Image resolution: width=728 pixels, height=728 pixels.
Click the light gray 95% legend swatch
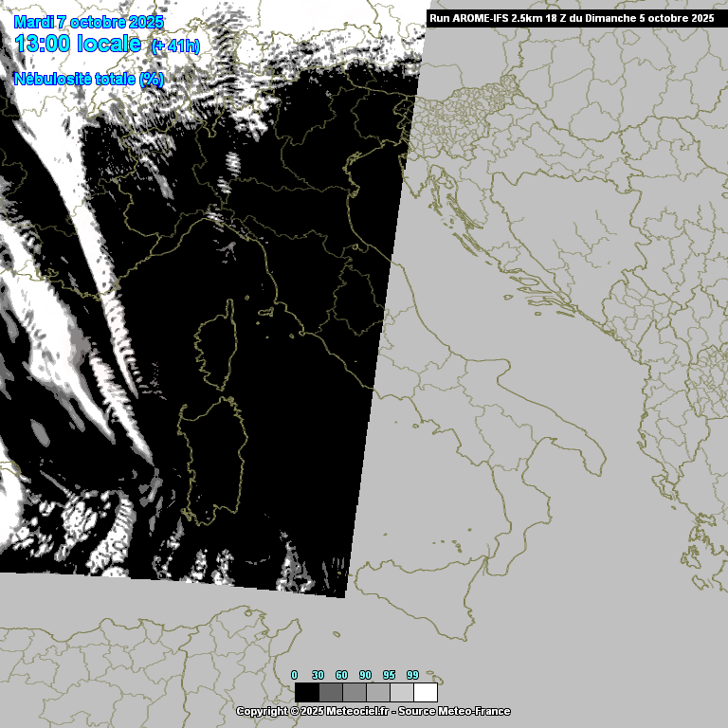point(401,692)
